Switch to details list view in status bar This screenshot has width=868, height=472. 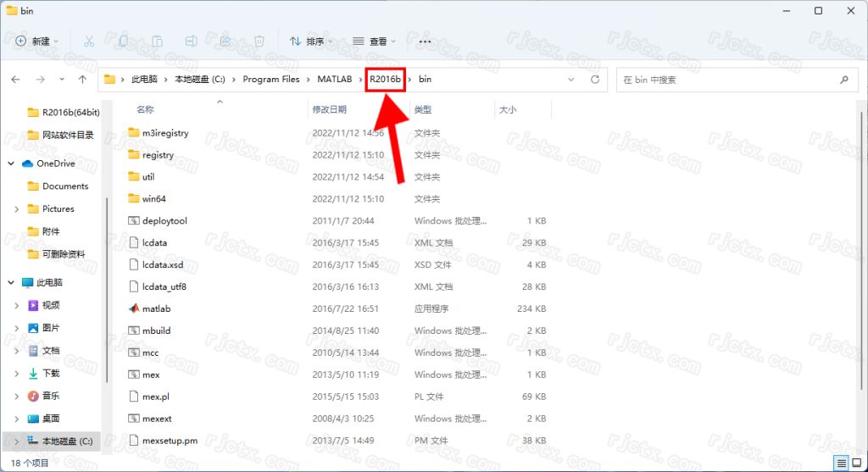tap(841, 463)
